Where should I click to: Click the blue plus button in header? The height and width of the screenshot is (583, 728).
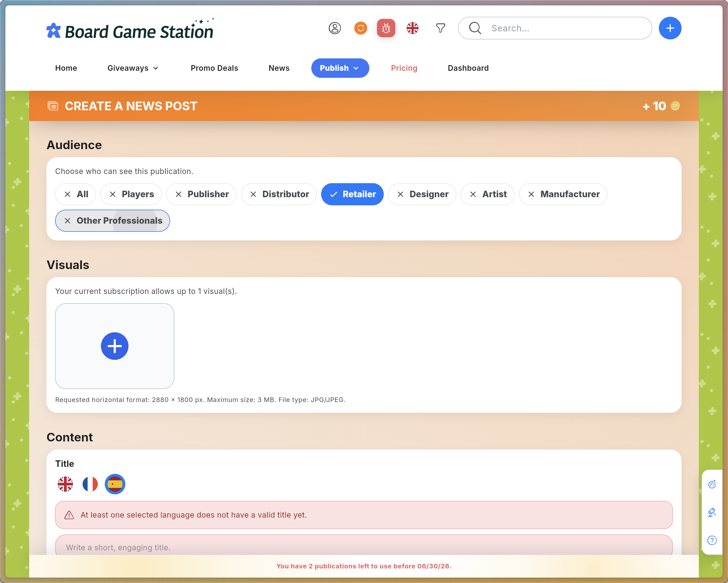(x=670, y=28)
